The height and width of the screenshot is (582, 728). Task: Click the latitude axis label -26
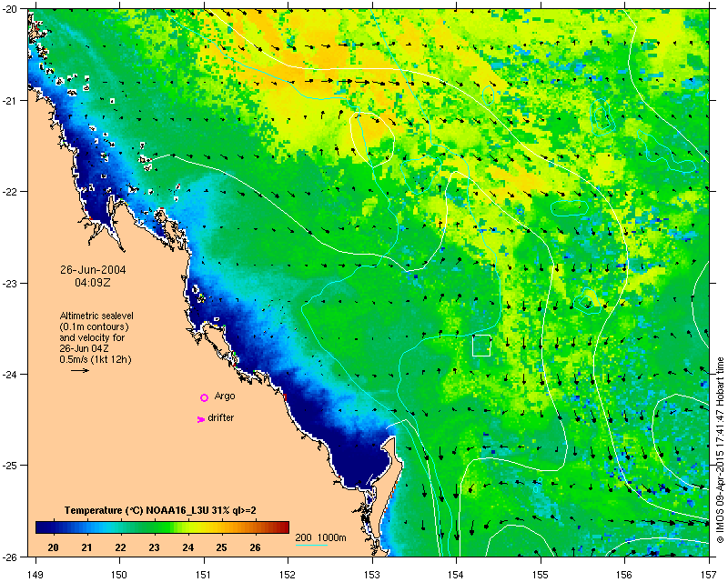[10, 557]
